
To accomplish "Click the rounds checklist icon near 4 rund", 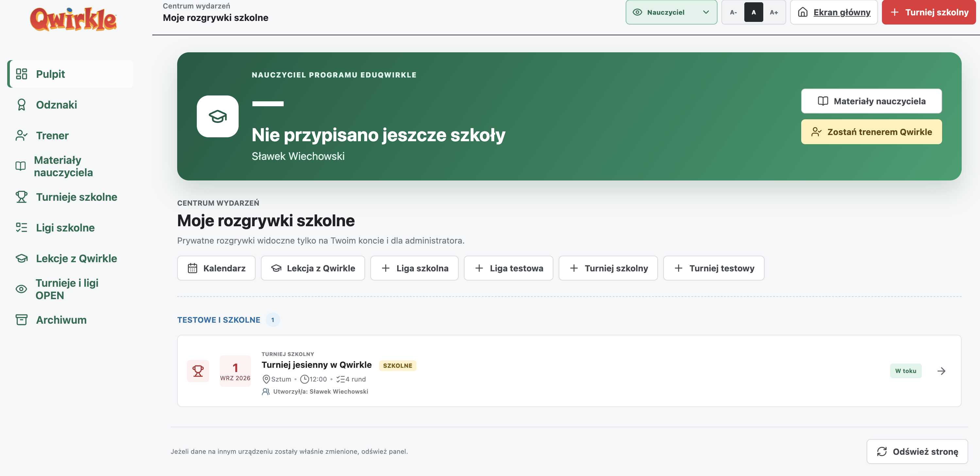I will 341,379.
